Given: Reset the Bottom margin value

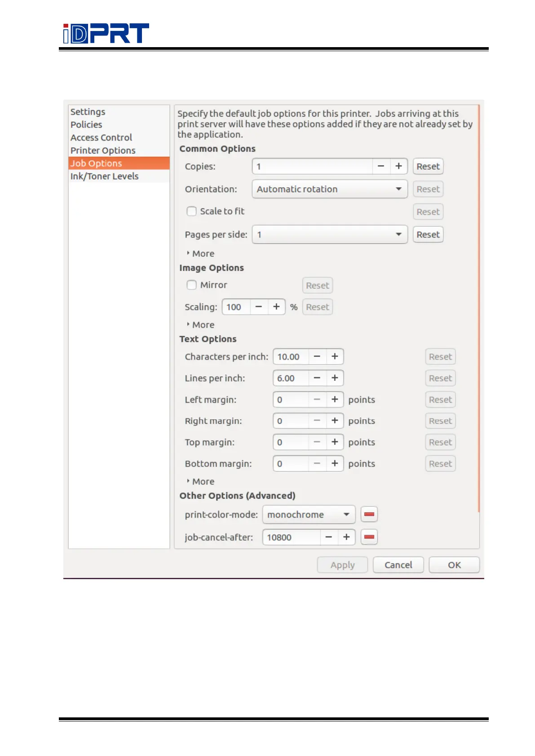Looking at the screenshot, I should [x=440, y=464].
